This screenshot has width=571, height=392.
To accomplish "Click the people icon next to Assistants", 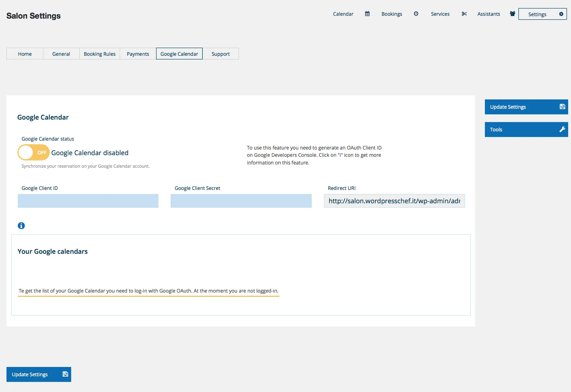I will [x=512, y=13].
